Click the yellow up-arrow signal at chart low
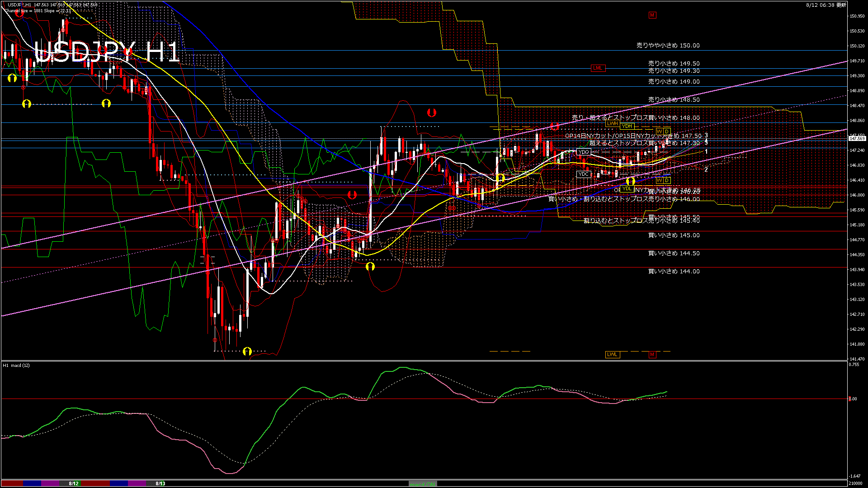This screenshot has height=488, width=868. point(247,351)
